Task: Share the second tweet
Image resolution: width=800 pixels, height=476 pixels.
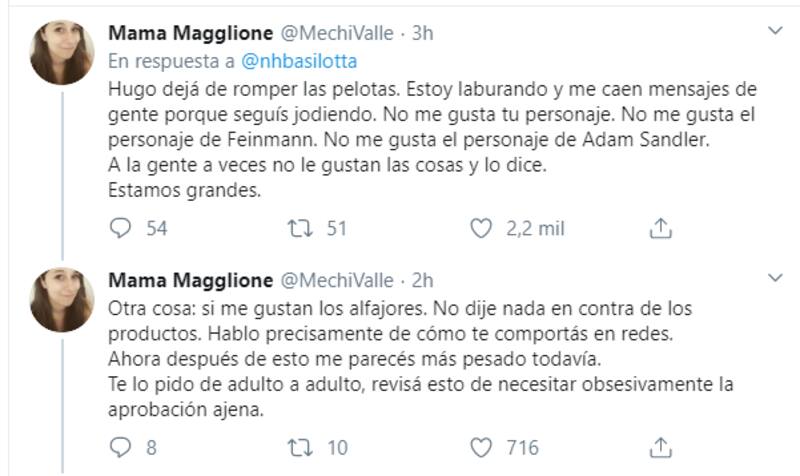Action: pyautogui.click(x=660, y=446)
